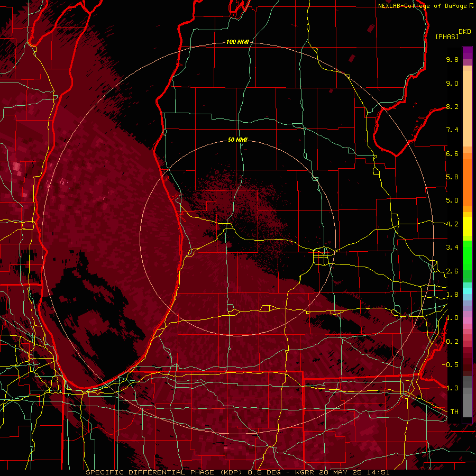Click the bright green color bar segment
Image resolution: width=476 pixels, height=476 pixels.
(467, 255)
